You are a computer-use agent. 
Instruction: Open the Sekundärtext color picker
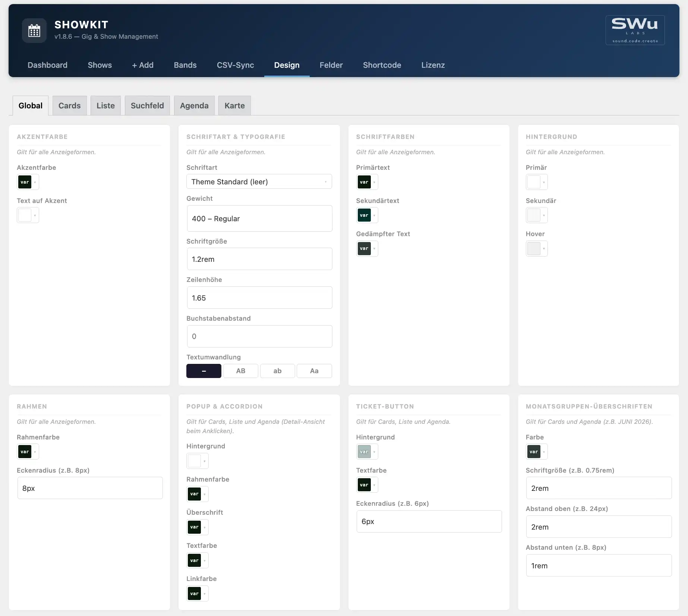point(367,215)
